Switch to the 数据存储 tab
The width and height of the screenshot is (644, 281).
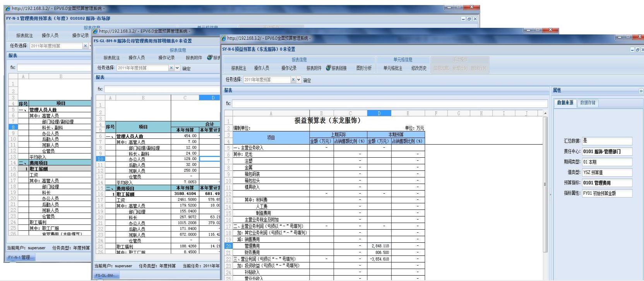point(588,103)
